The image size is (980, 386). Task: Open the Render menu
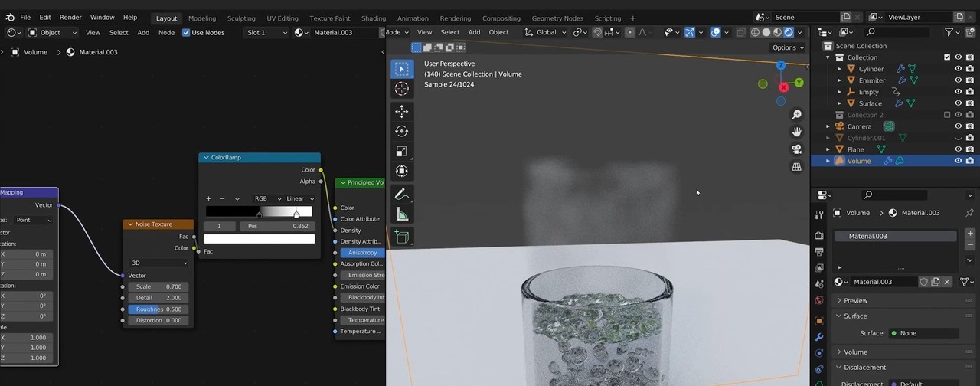tap(70, 17)
